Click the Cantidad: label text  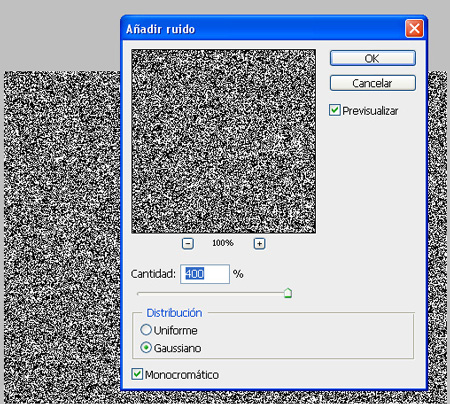(153, 274)
